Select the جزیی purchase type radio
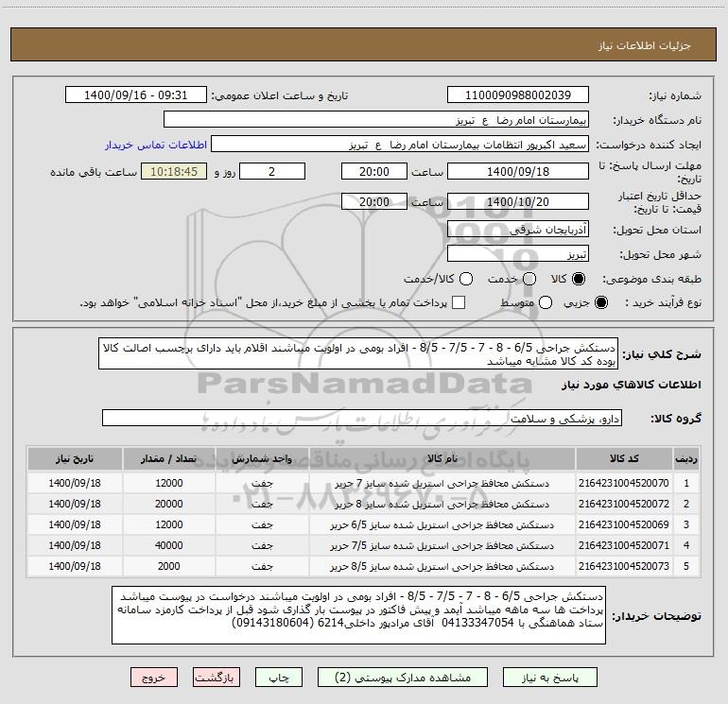The image size is (728, 704). (x=600, y=302)
